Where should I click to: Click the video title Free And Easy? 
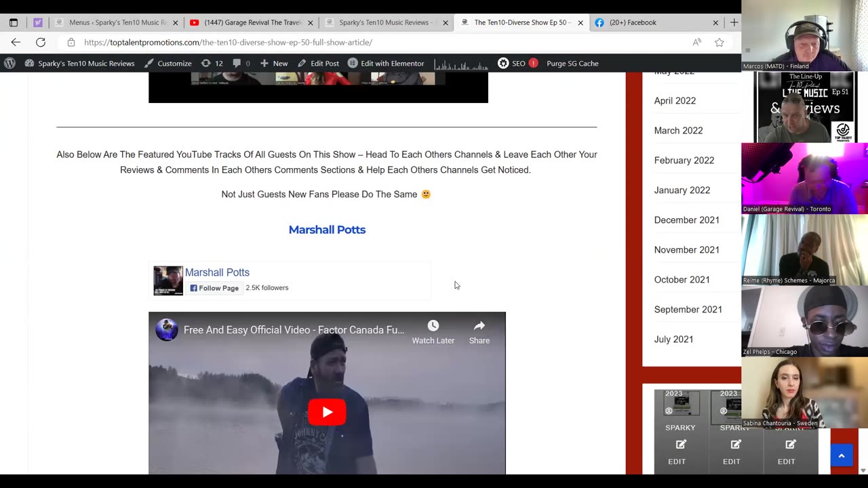click(294, 330)
